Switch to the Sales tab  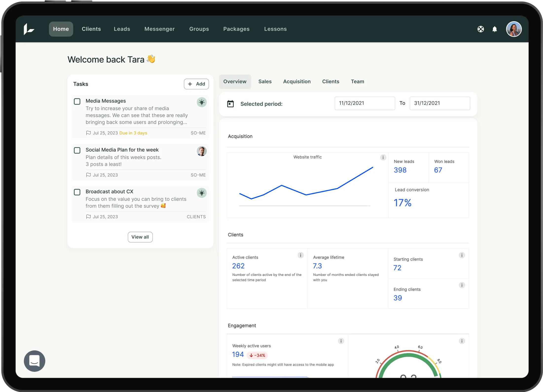click(x=265, y=82)
